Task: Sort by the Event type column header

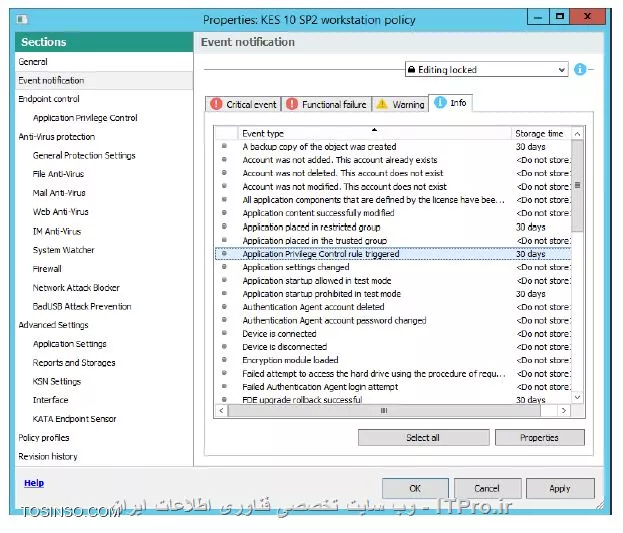Action: coord(375,133)
